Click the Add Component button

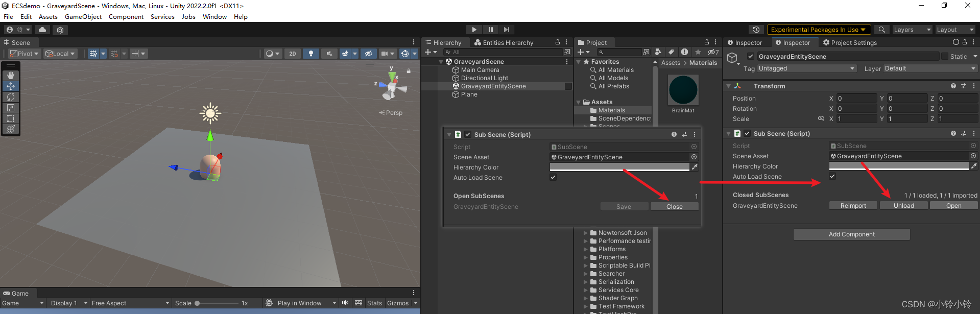[851, 234]
